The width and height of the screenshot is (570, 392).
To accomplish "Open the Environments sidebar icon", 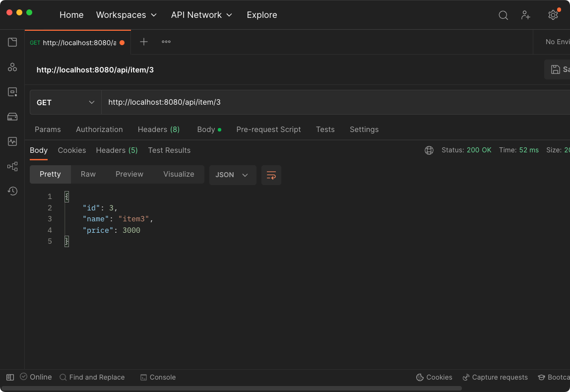I will click(x=12, y=92).
